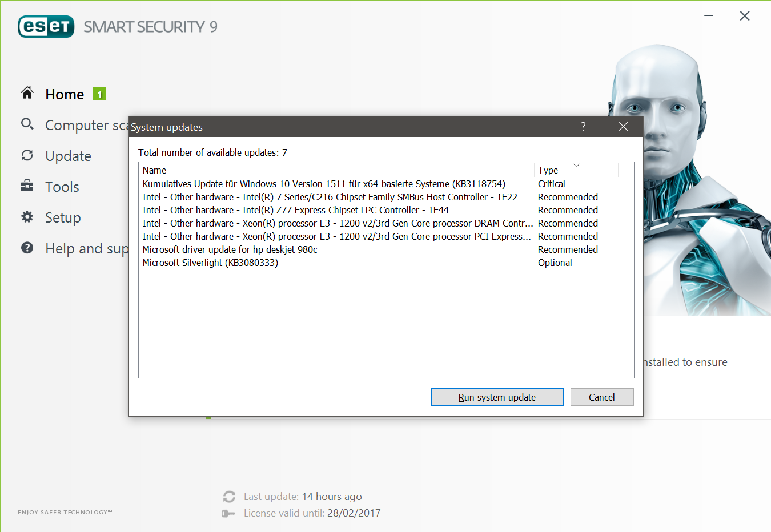The width and height of the screenshot is (771, 532).
Task: Click the Help and support question icon
Action: [27, 248]
